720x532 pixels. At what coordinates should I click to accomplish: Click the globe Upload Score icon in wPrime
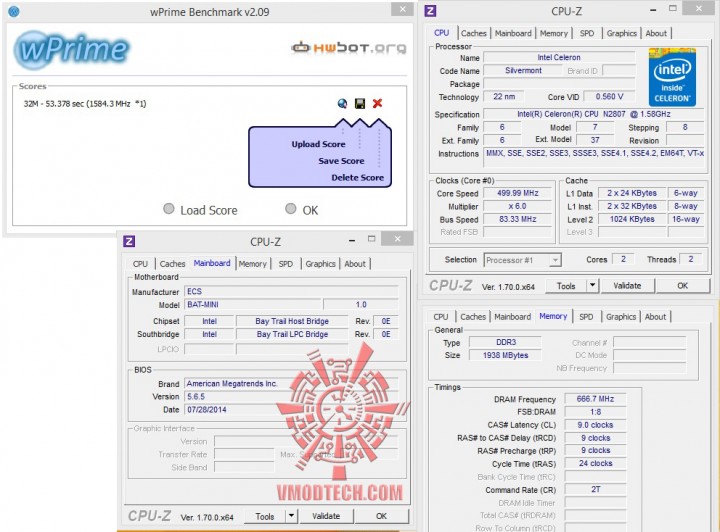click(342, 103)
